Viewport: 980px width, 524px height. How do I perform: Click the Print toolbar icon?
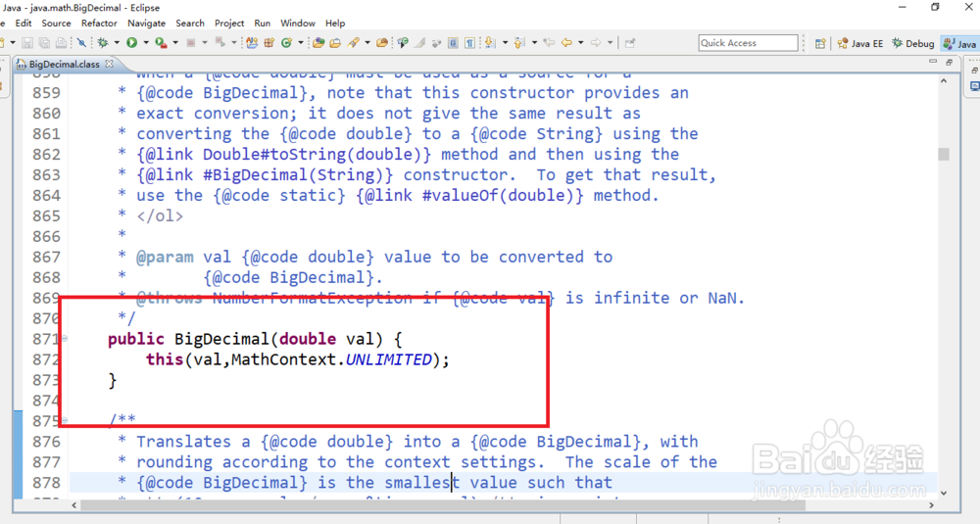point(61,43)
